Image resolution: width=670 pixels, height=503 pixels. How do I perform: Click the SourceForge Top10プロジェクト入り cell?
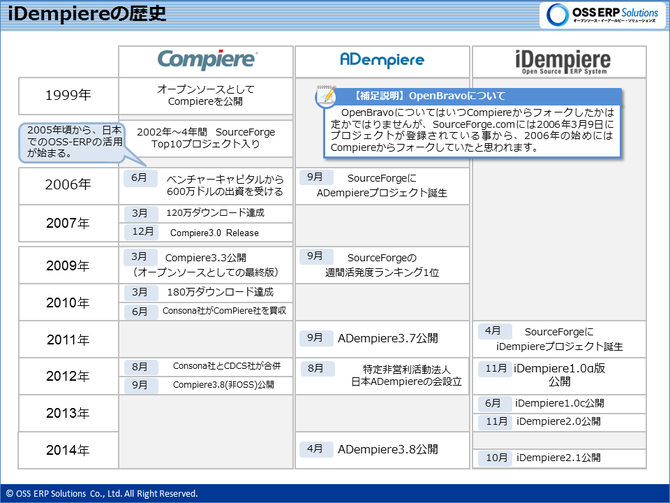click(206, 138)
